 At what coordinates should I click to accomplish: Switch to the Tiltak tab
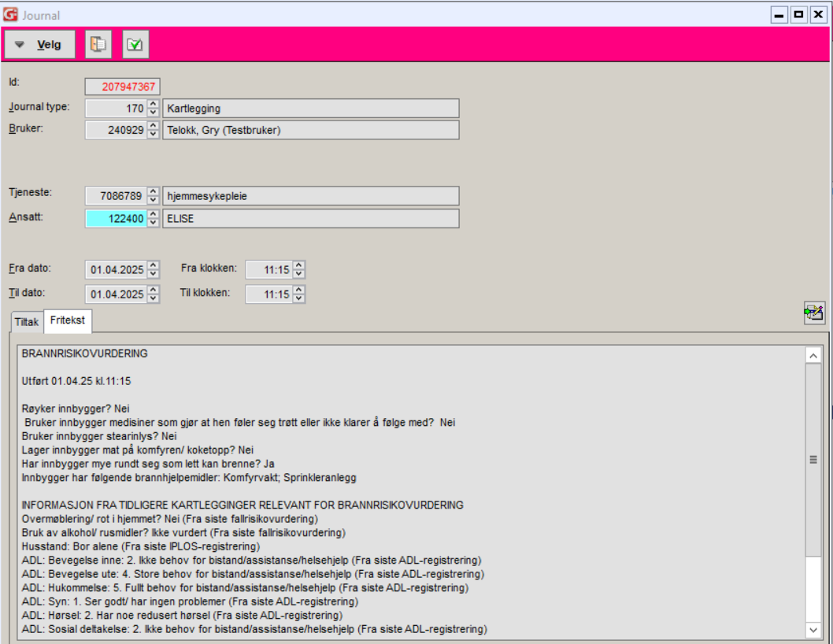click(x=27, y=322)
